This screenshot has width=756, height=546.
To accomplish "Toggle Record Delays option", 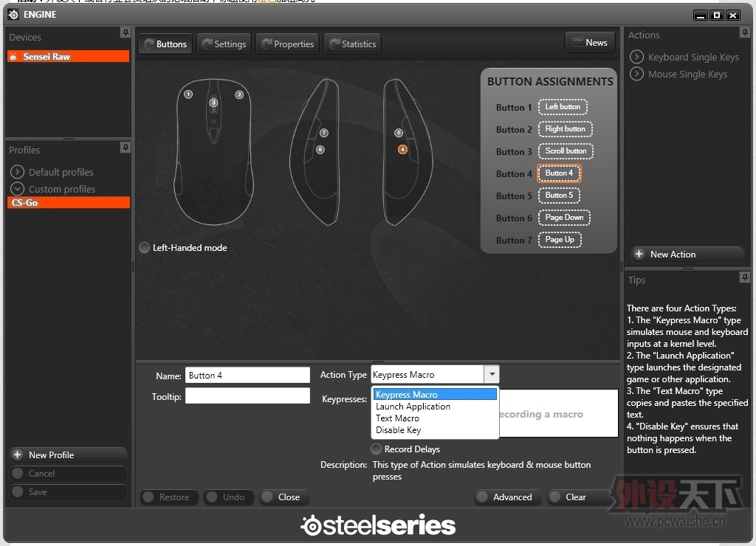I will coord(376,449).
